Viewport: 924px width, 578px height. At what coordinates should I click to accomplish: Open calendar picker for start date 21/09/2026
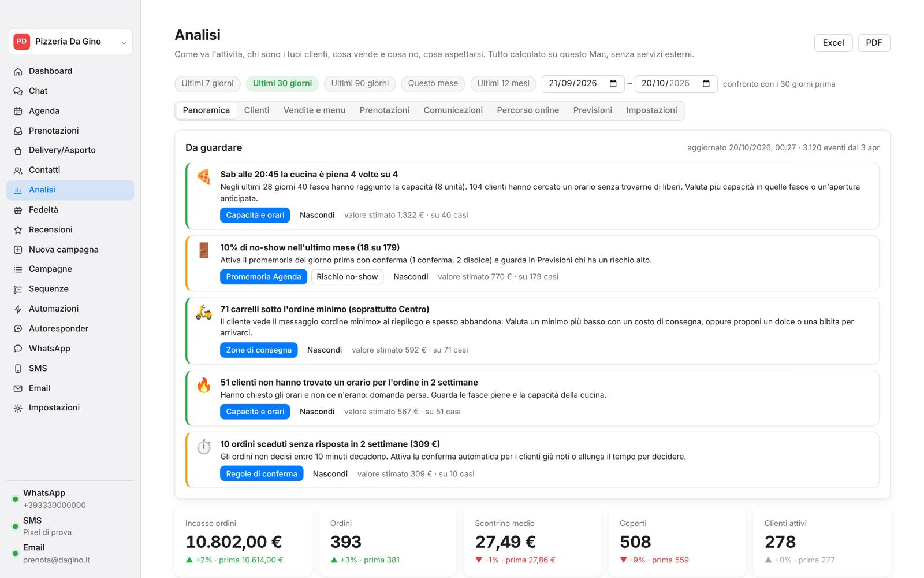(x=613, y=84)
